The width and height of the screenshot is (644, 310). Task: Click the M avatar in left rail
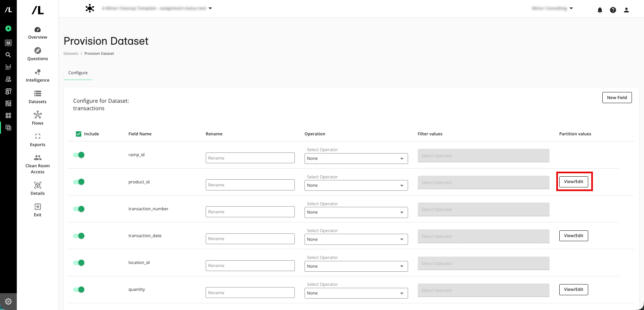click(x=8, y=43)
